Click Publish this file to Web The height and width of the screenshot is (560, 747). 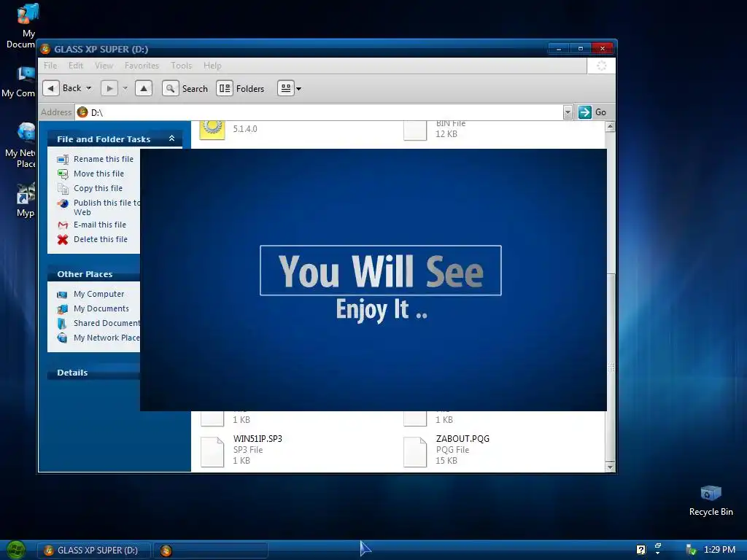click(x=107, y=208)
